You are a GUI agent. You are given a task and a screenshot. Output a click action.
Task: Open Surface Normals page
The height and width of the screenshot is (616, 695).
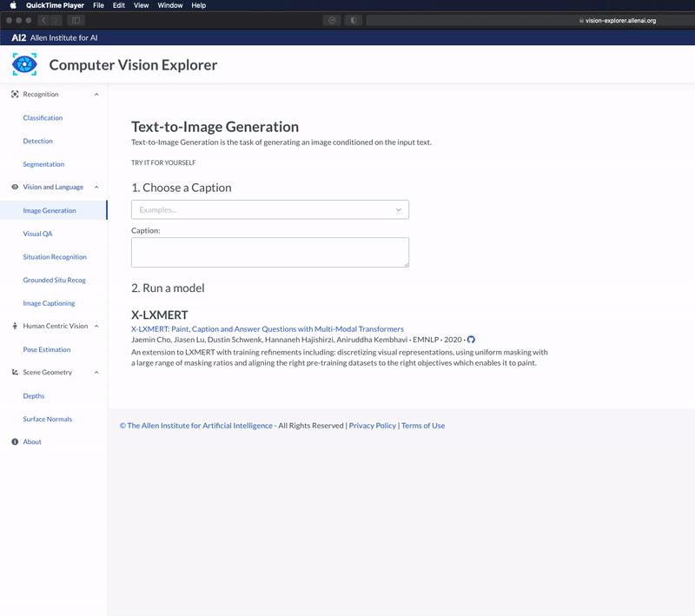click(48, 419)
